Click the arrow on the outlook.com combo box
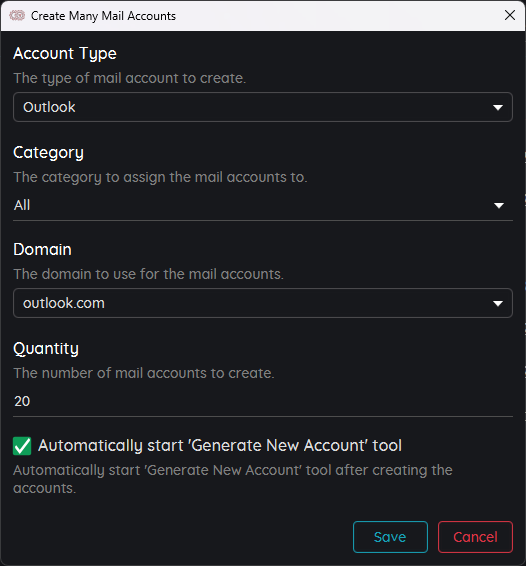This screenshot has width=526, height=566. point(498,304)
